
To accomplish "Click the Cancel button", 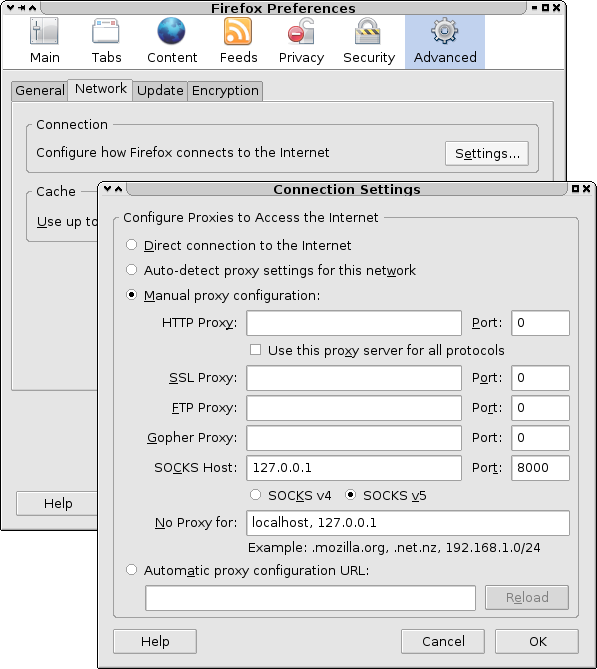I will pyautogui.click(x=443, y=641).
